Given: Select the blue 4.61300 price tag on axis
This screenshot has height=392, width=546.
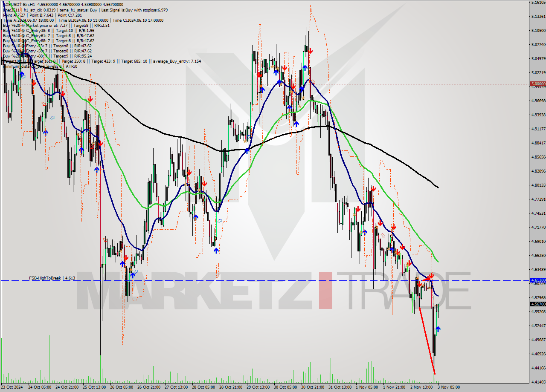Looking at the screenshot, I should (x=537, y=280).
